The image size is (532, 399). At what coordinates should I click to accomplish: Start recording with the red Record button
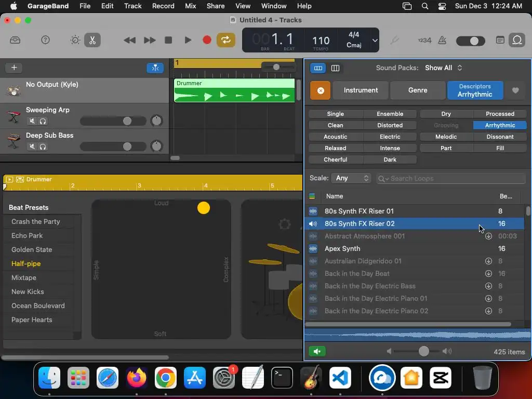(x=207, y=40)
